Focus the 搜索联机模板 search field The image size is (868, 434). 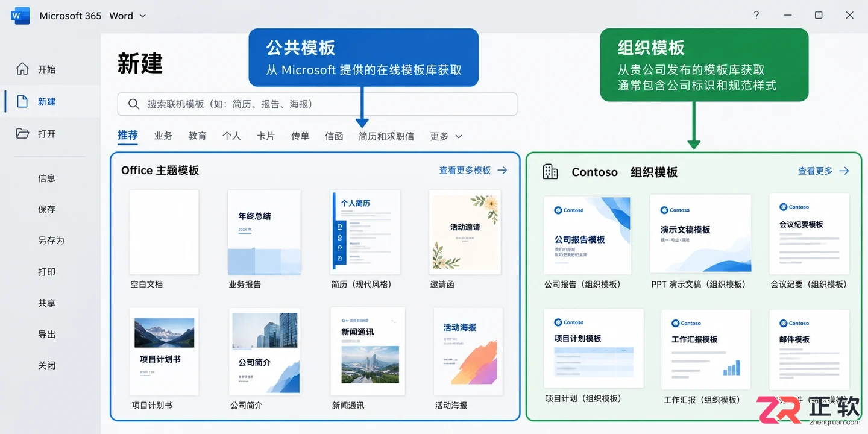point(317,104)
